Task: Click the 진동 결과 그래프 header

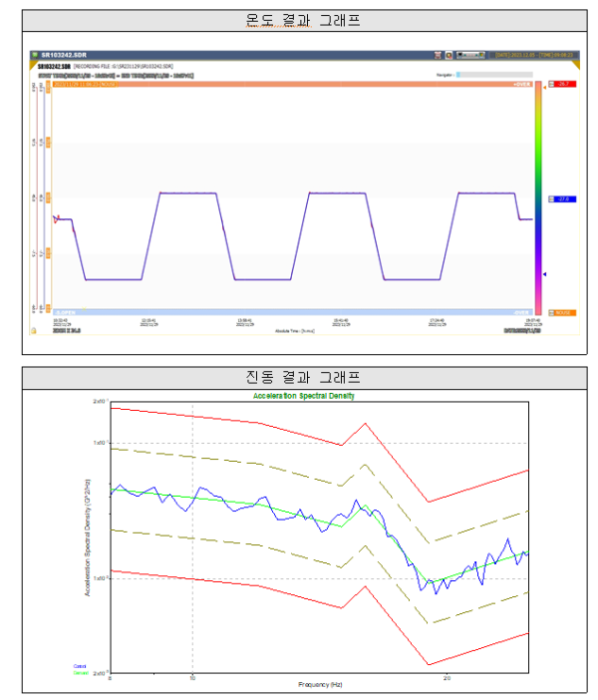Action: (303, 377)
